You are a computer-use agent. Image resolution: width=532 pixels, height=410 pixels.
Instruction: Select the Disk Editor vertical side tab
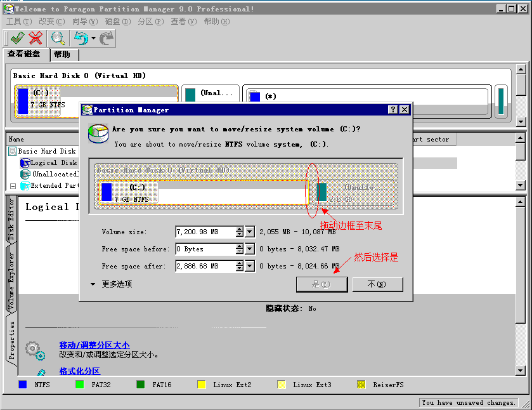coord(11,220)
